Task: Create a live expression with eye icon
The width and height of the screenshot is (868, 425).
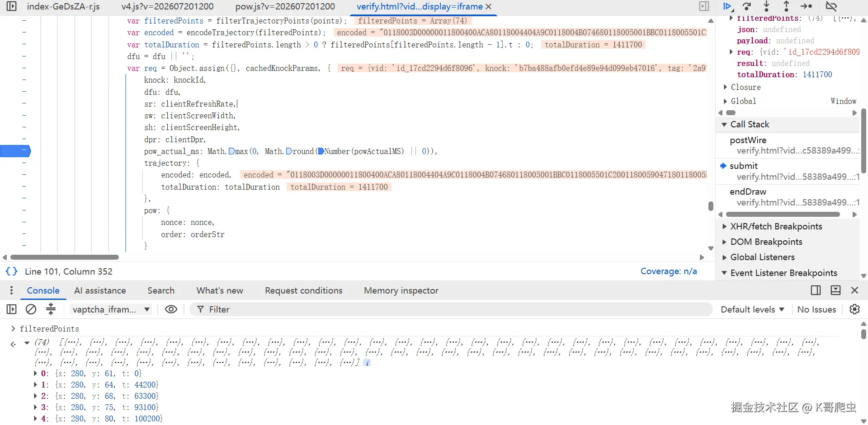Action: click(x=171, y=309)
